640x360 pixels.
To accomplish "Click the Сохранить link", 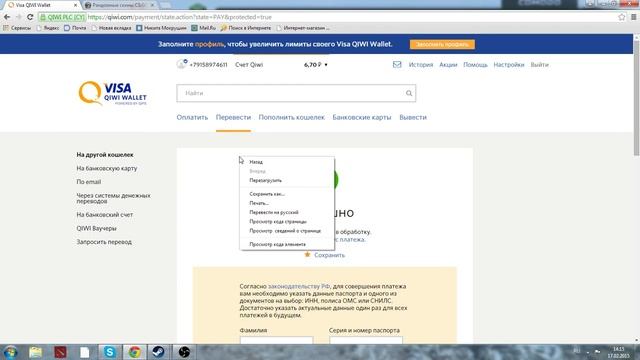I will [x=329, y=255].
